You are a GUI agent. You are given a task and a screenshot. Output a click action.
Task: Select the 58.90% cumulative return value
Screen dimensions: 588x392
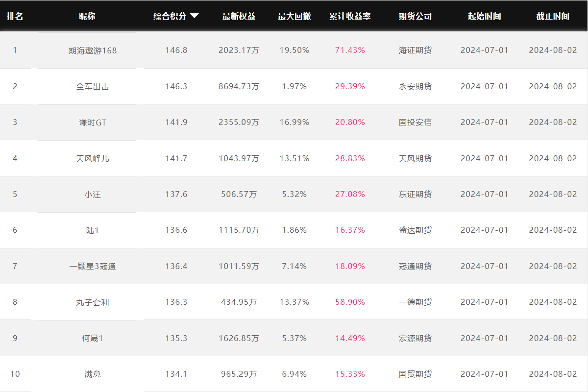tap(350, 302)
